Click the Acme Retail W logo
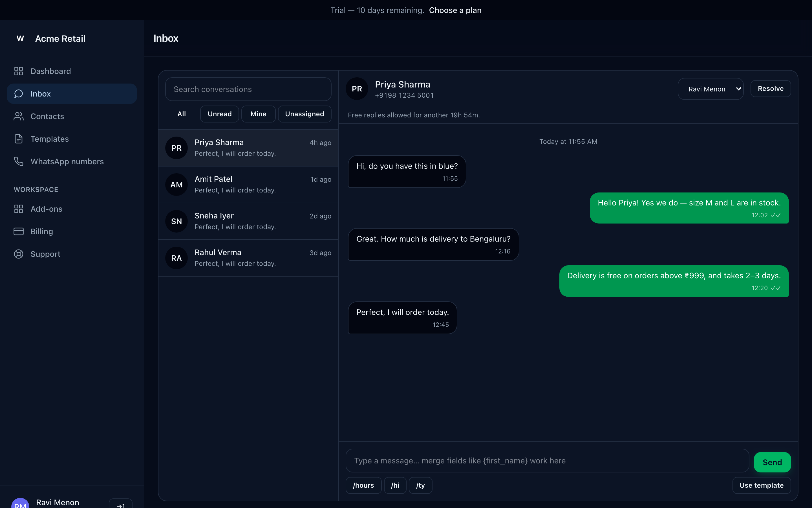The height and width of the screenshot is (508, 812). (20, 38)
